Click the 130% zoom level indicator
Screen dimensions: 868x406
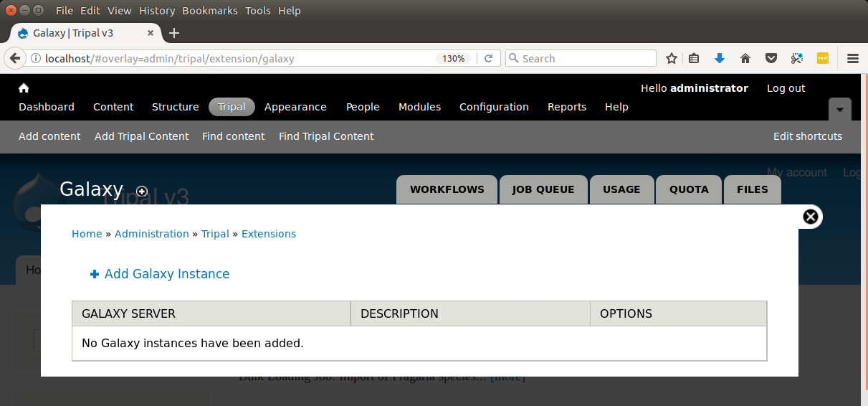453,59
